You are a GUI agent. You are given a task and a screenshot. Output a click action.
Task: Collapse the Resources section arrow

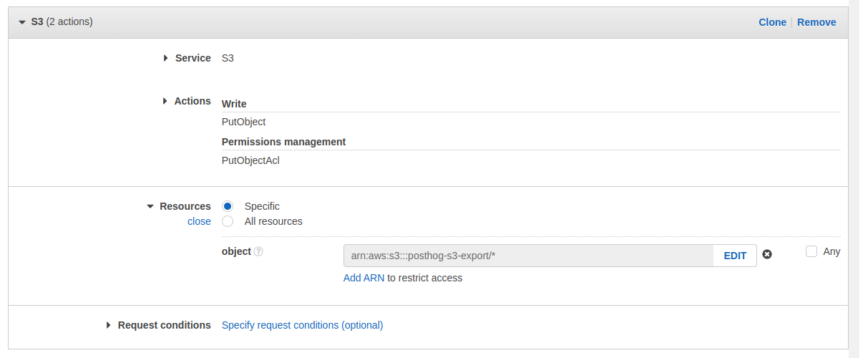[150, 206]
